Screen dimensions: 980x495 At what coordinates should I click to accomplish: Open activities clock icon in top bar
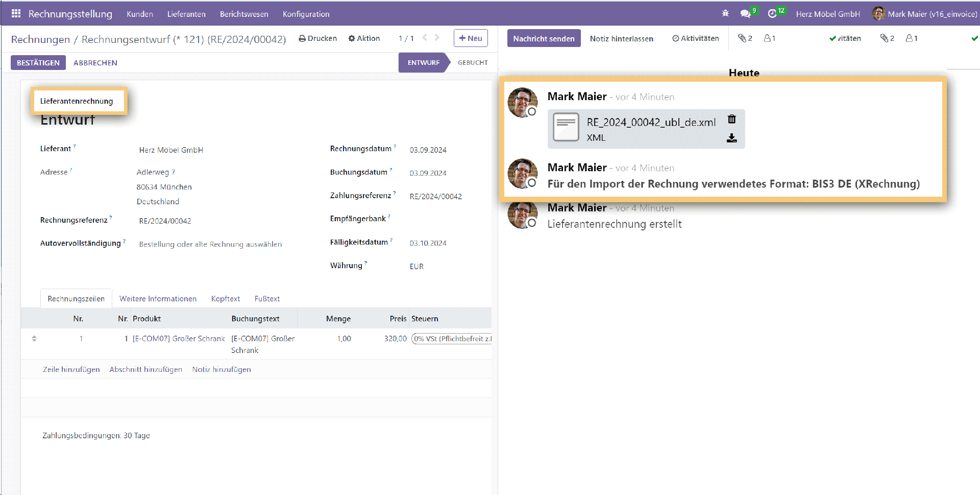coord(772,14)
